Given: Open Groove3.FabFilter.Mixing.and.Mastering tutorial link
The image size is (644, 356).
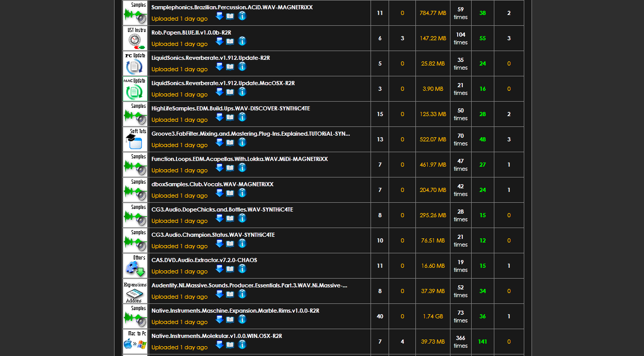Looking at the screenshot, I should [251, 134].
